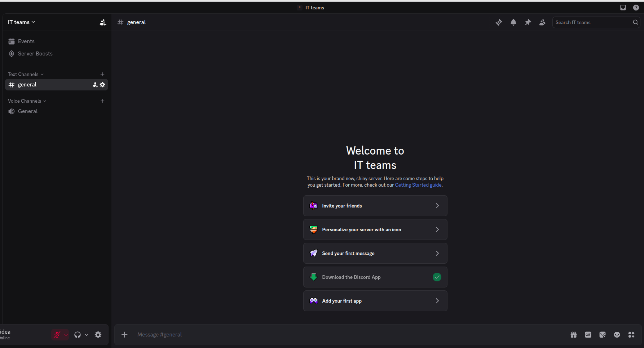Open the GIF picker
This screenshot has height=348, width=644.
coord(588,335)
